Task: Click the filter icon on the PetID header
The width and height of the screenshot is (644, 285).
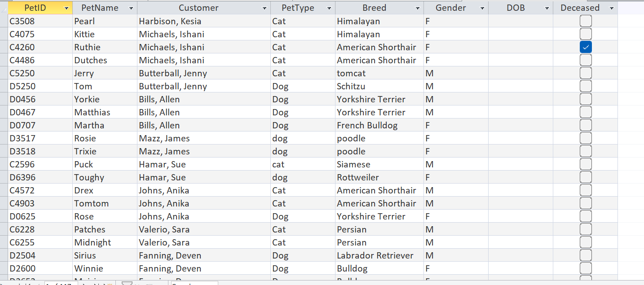Action: [66, 8]
